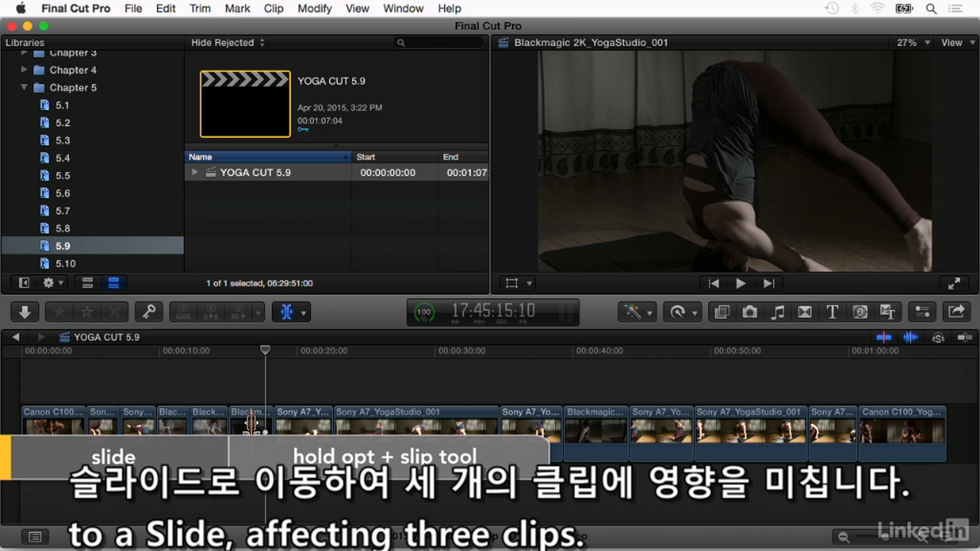Screen dimensions: 980x551
Task: Toggle video skimming in timeline
Action: [884, 337]
